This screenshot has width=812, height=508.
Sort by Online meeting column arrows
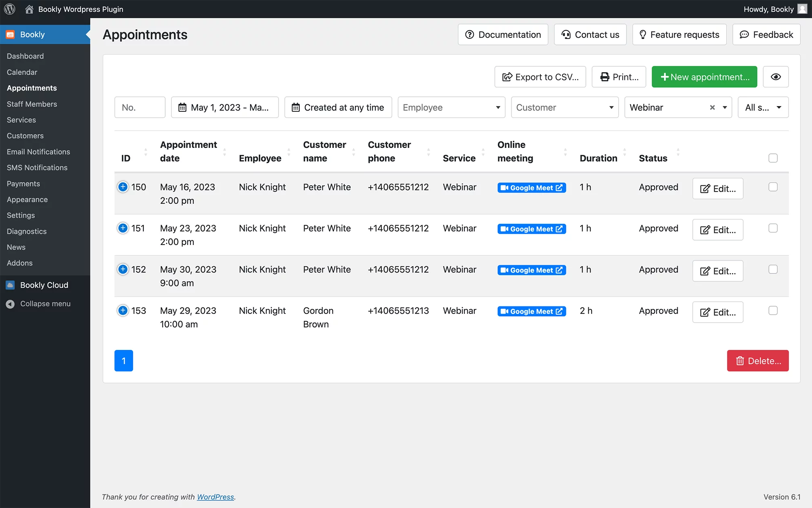click(x=565, y=152)
